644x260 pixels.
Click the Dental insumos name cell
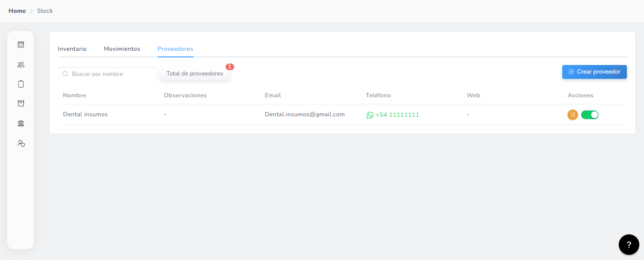coord(86,114)
